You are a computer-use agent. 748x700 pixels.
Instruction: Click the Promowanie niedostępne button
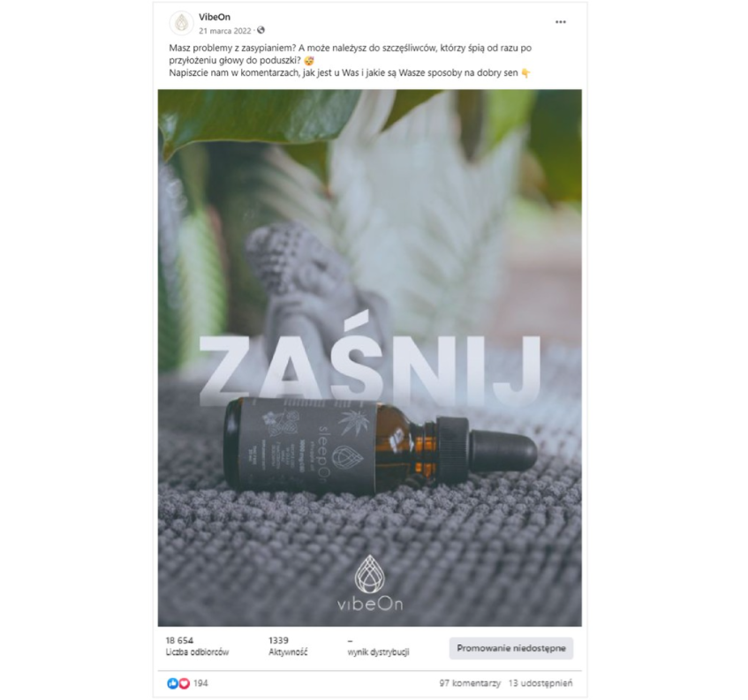coord(511,648)
